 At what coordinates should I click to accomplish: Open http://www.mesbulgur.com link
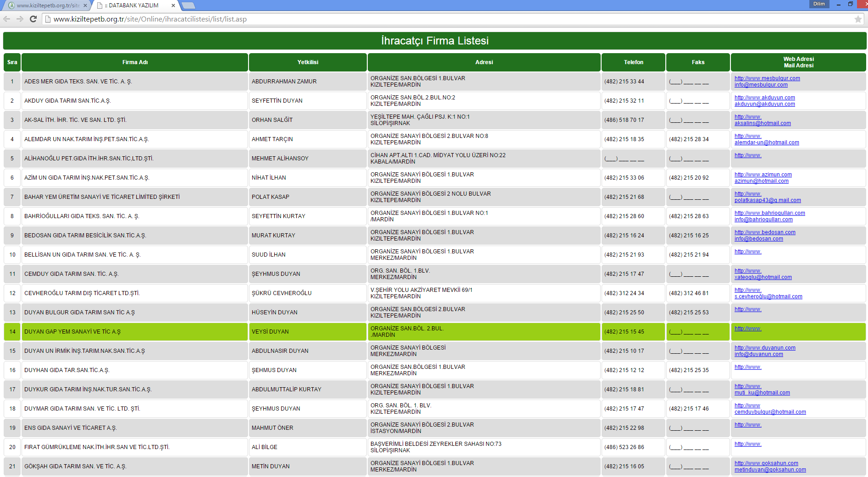767,78
